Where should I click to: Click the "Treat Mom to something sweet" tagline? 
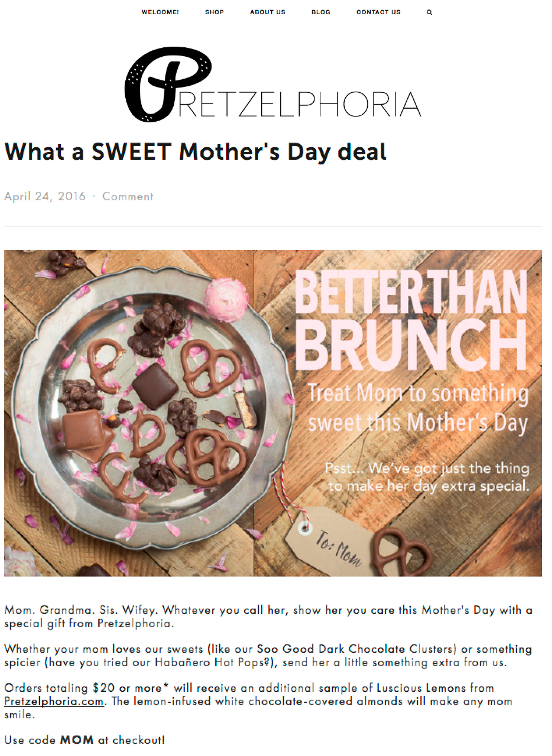(418, 407)
